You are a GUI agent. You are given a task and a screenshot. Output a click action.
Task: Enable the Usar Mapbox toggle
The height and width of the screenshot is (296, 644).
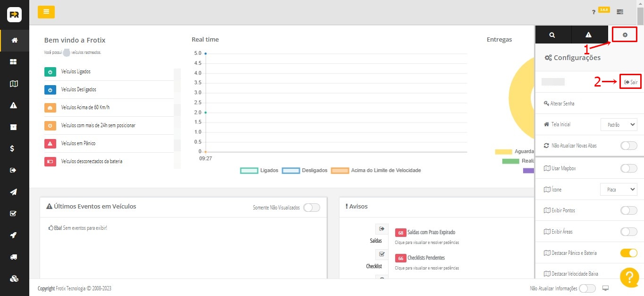coord(628,168)
